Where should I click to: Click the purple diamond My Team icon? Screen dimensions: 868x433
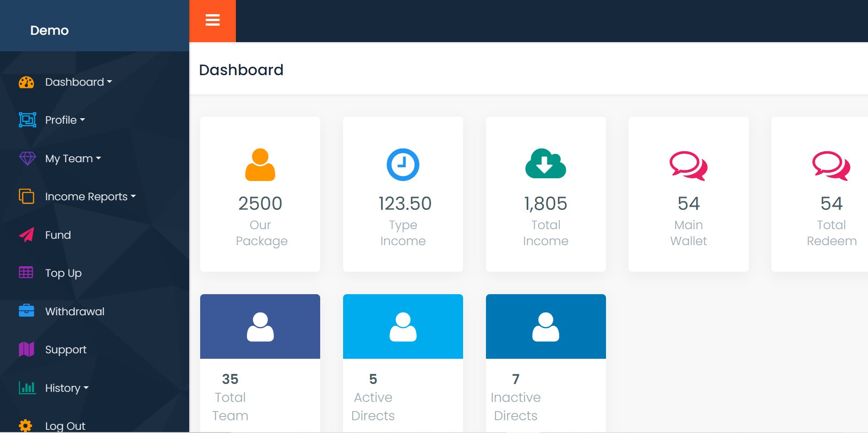(27, 159)
